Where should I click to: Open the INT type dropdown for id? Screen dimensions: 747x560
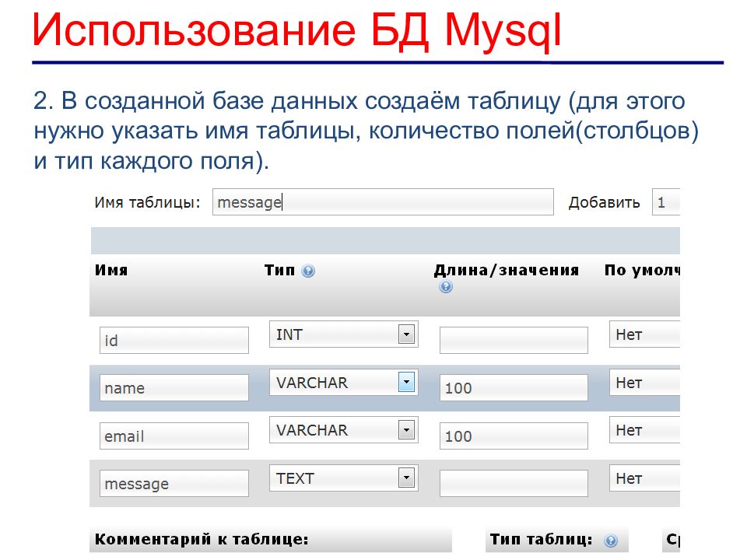[x=405, y=335]
